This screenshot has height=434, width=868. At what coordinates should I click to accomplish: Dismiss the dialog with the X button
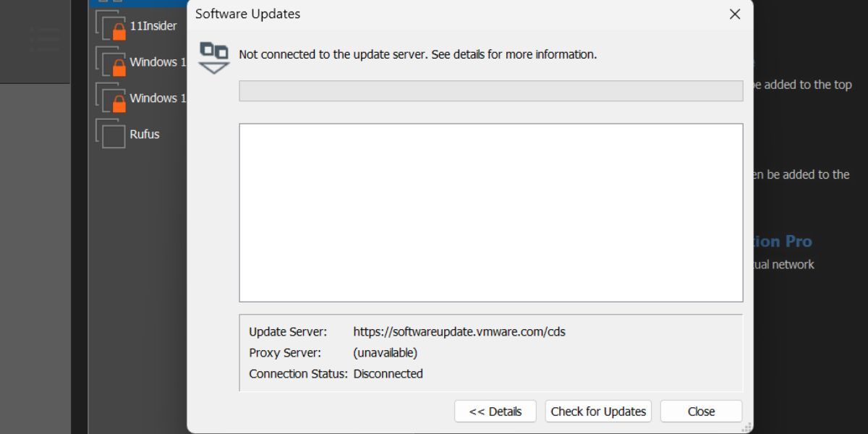pyautogui.click(x=735, y=14)
